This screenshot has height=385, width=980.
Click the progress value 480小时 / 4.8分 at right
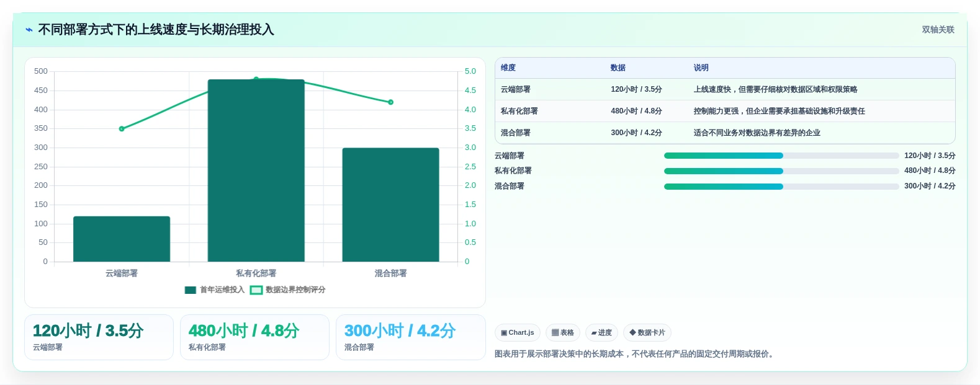click(x=930, y=170)
